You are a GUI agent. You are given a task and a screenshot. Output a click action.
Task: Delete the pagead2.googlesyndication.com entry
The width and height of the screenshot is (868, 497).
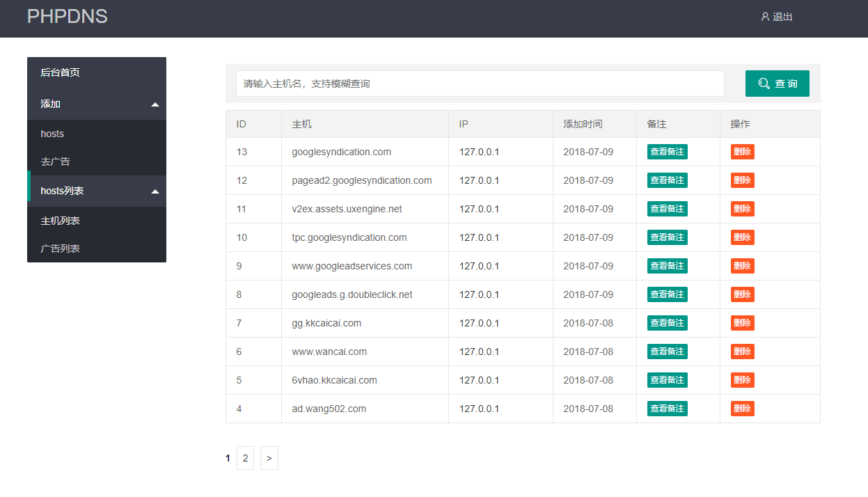tap(742, 180)
